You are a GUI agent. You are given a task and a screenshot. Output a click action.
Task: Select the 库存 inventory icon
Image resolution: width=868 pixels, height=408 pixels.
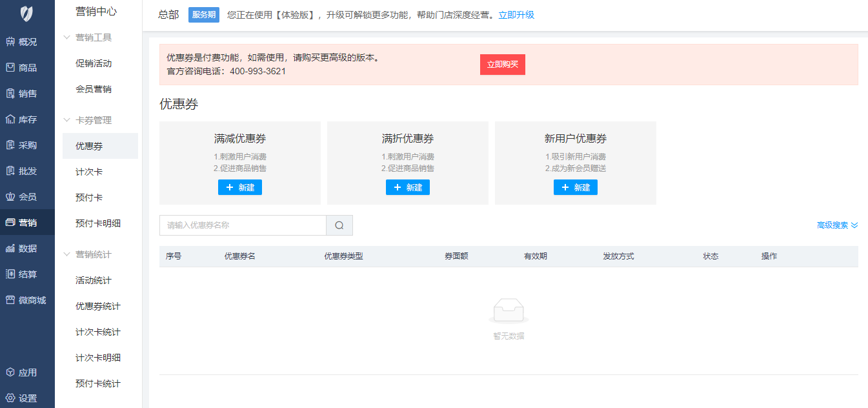click(x=10, y=119)
